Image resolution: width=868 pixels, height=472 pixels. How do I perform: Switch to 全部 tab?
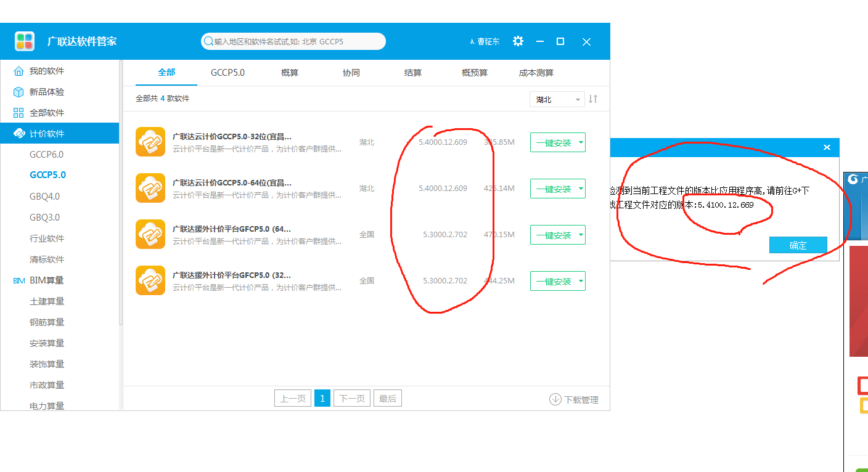(166, 73)
